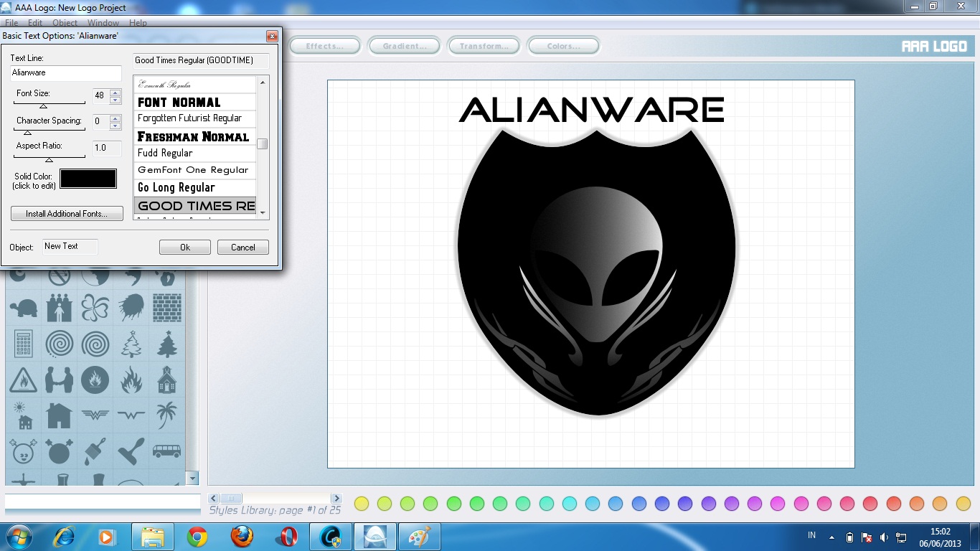Pick the people in elevator icon
This screenshot has width=980, height=551.
59,309
